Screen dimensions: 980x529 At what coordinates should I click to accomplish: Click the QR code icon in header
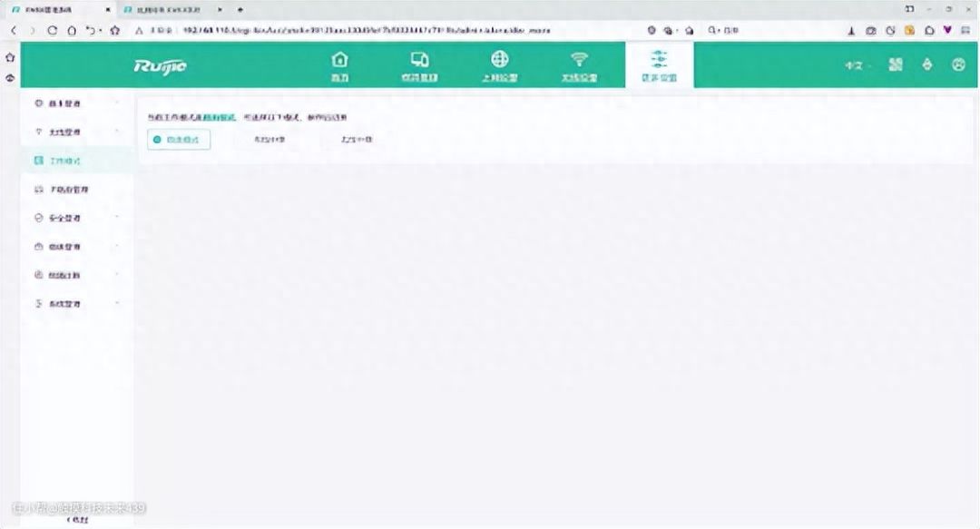click(x=896, y=65)
